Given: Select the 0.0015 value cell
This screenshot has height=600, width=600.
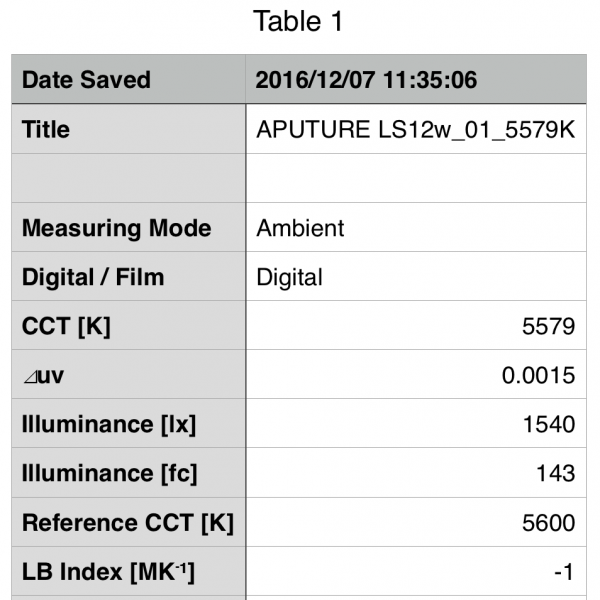Looking at the screenshot, I should [x=416, y=375].
